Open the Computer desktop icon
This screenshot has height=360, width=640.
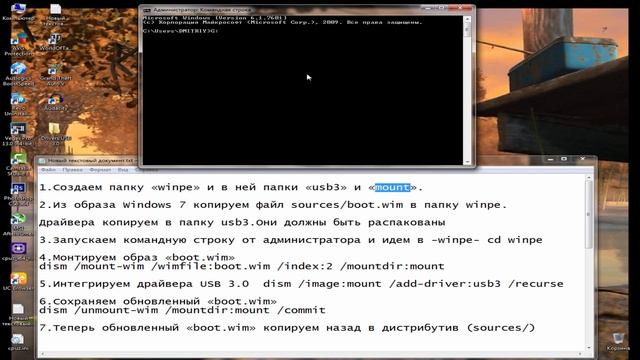pyautogui.click(x=18, y=11)
